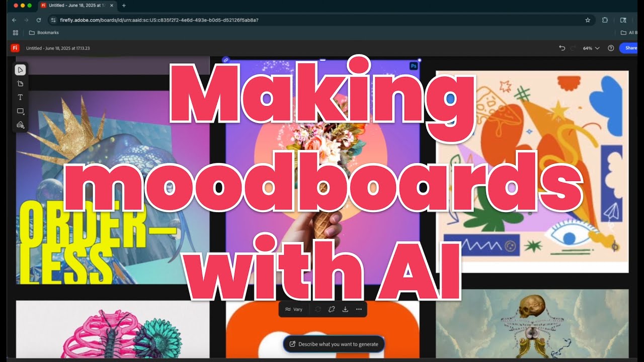Close the Untitled - June 18 tab
The height and width of the screenshot is (362, 644).
pyautogui.click(x=112, y=5)
